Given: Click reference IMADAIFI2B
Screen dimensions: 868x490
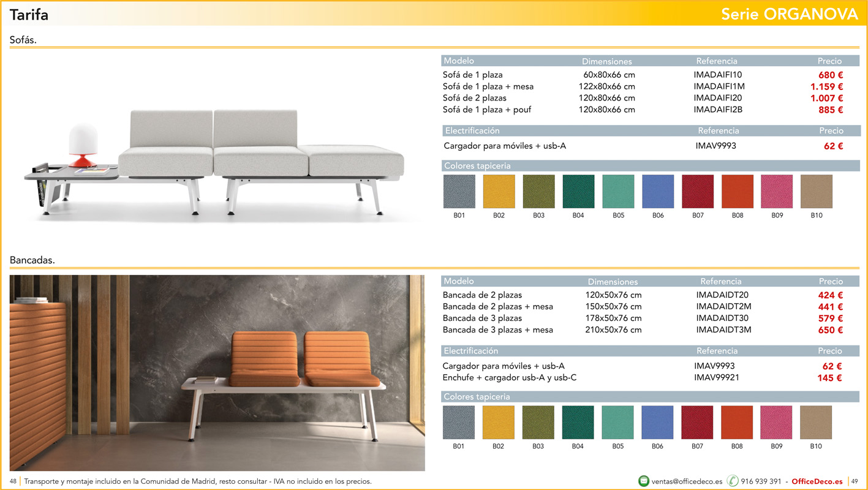Looking at the screenshot, I should [718, 110].
